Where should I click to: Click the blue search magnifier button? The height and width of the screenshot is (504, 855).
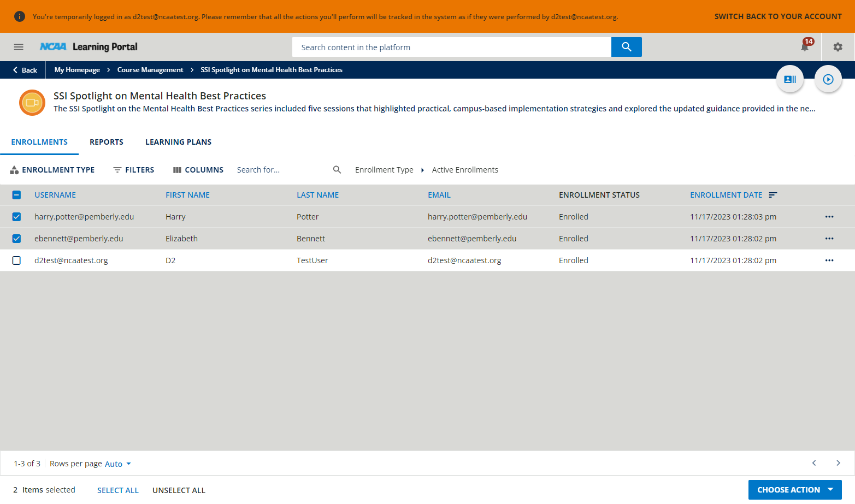(x=627, y=47)
